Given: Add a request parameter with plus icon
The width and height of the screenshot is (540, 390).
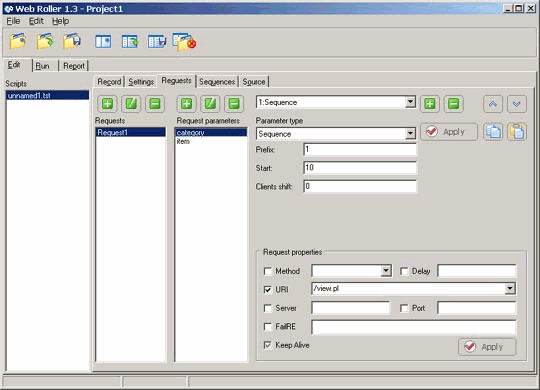Looking at the screenshot, I should (186, 104).
